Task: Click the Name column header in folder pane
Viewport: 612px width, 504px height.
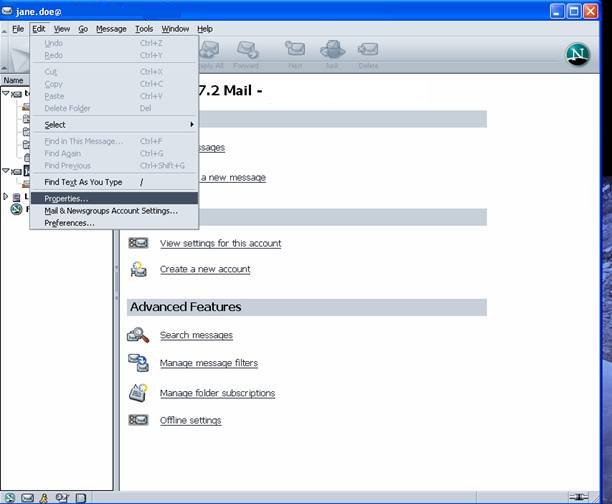Action: coord(14,80)
